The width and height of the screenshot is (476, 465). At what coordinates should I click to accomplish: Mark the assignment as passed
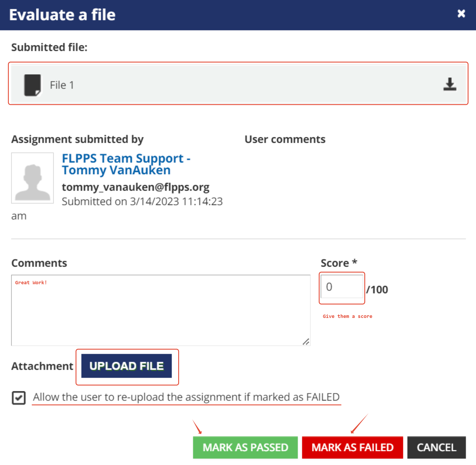[x=245, y=447]
